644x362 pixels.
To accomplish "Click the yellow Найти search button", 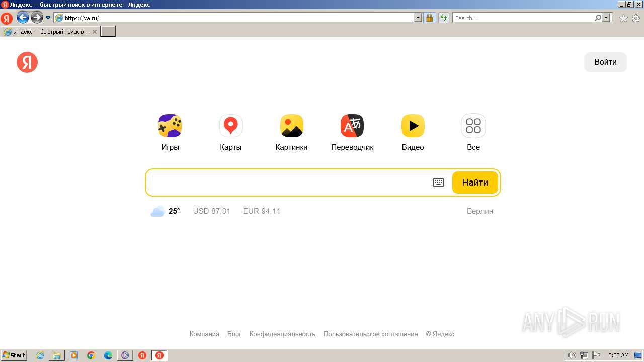I will (475, 183).
